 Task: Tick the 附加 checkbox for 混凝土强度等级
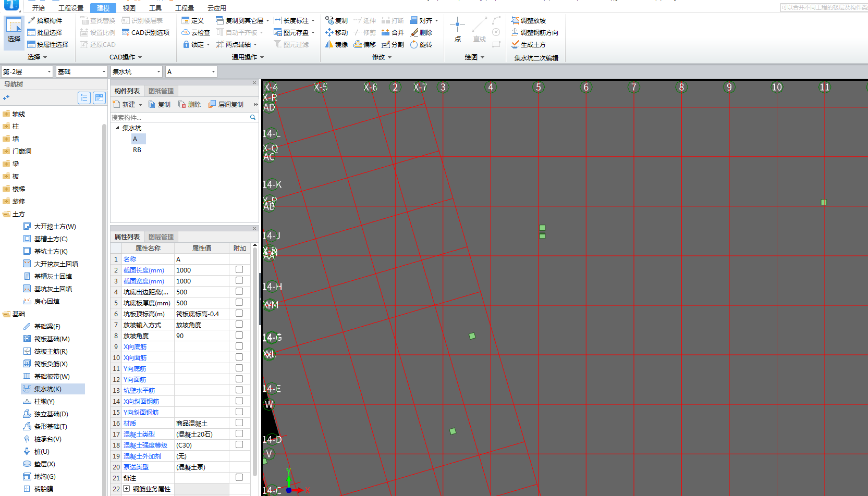tap(239, 444)
